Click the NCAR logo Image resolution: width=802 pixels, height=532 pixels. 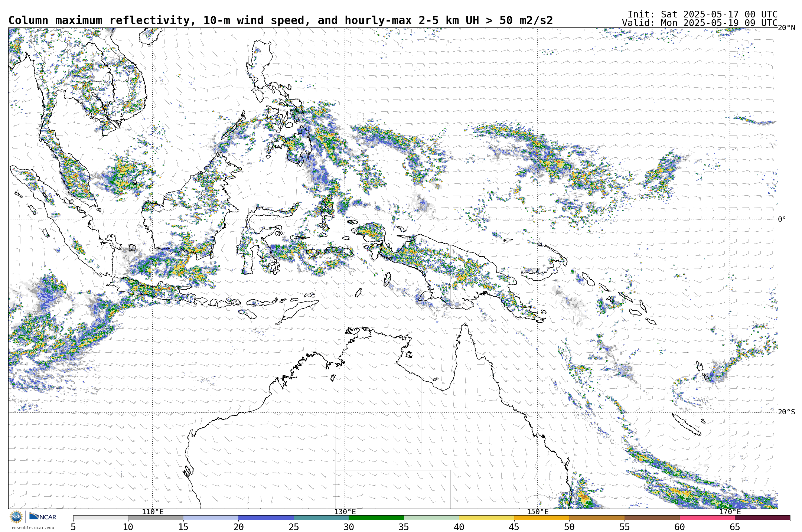coord(43,516)
